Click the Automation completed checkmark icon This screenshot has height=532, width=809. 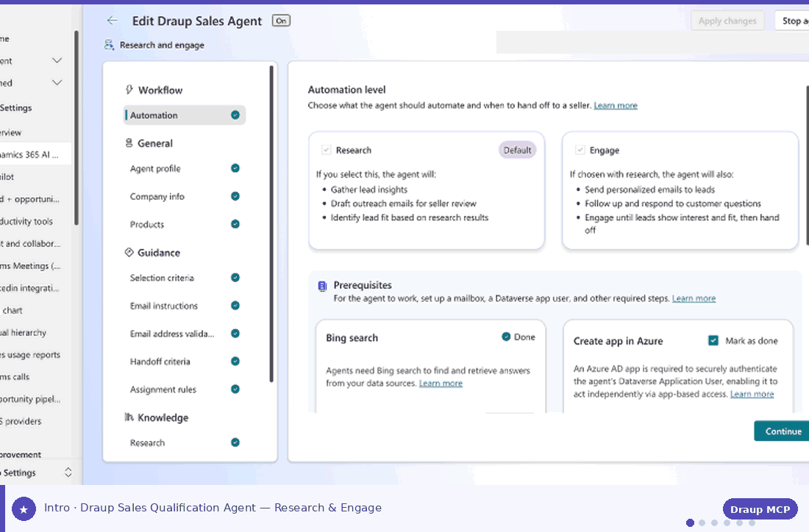coord(235,115)
